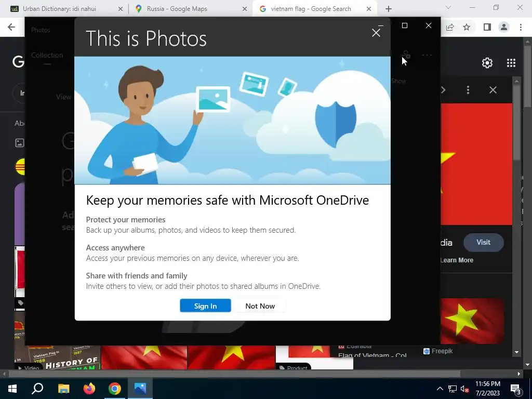The height and width of the screenshot is (399, 532).
Task: Click muted volume tray icon
Action: pyautogui.click(x=465, y=389)
